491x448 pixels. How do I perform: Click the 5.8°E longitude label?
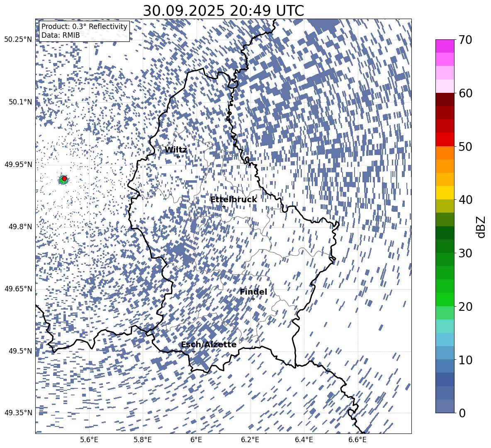click(x=143, y=440)
